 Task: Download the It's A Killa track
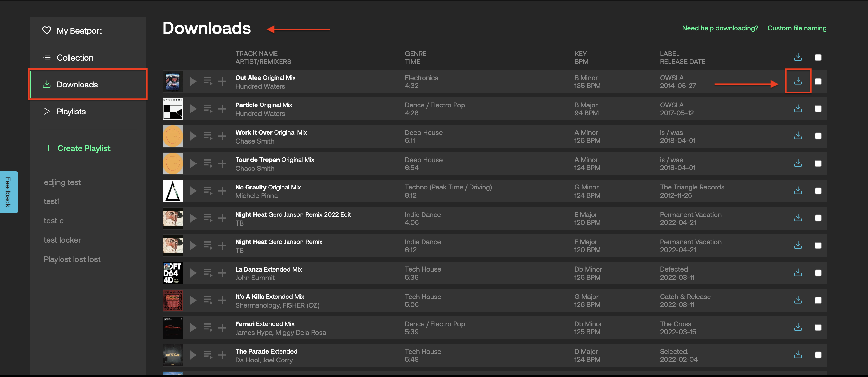coord(798,300)
